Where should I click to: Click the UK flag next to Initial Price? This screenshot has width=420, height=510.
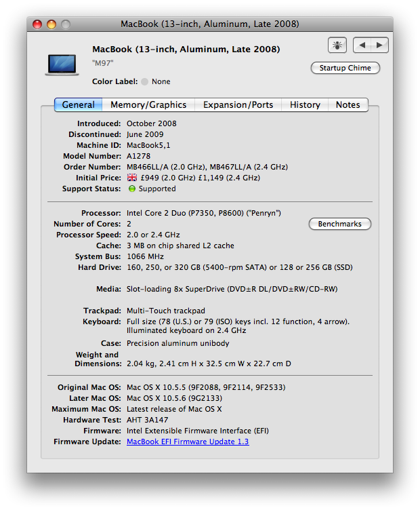[x=132, y=178]
